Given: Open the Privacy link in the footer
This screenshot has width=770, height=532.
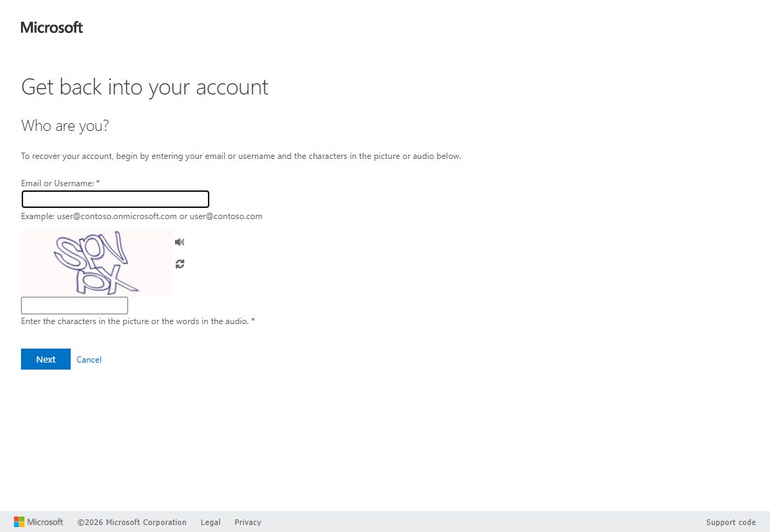Looking at the screenshot, I should 248,522.
